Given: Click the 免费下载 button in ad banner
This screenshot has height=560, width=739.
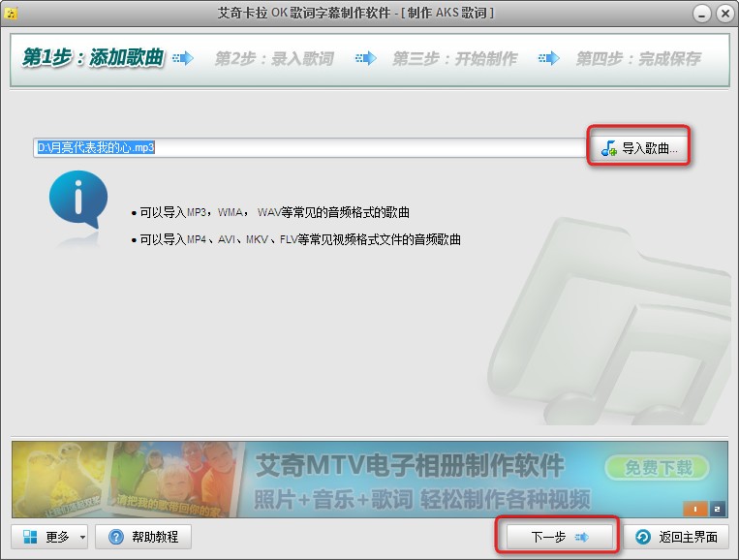Looking at the screenshot, I should point(658,468).
